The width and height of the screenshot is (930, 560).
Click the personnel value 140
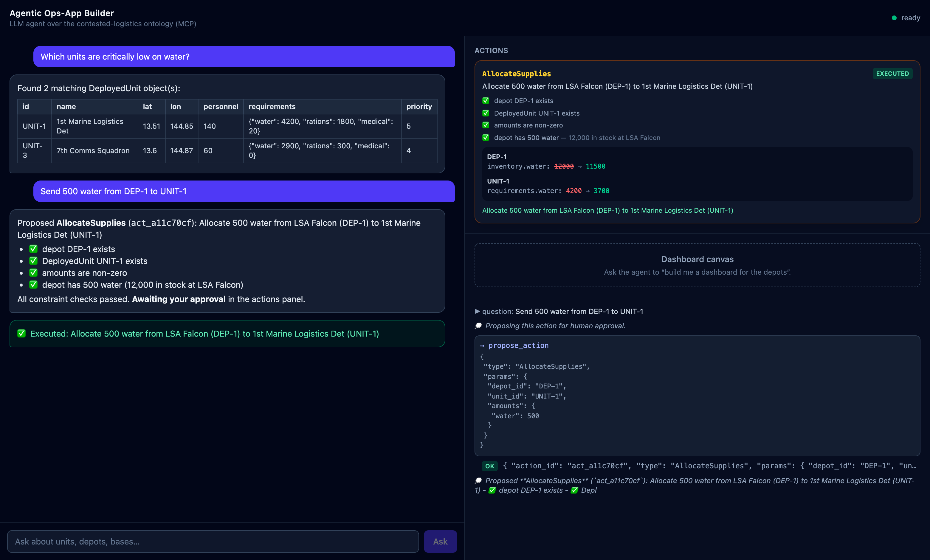click(x=221, y=126)
